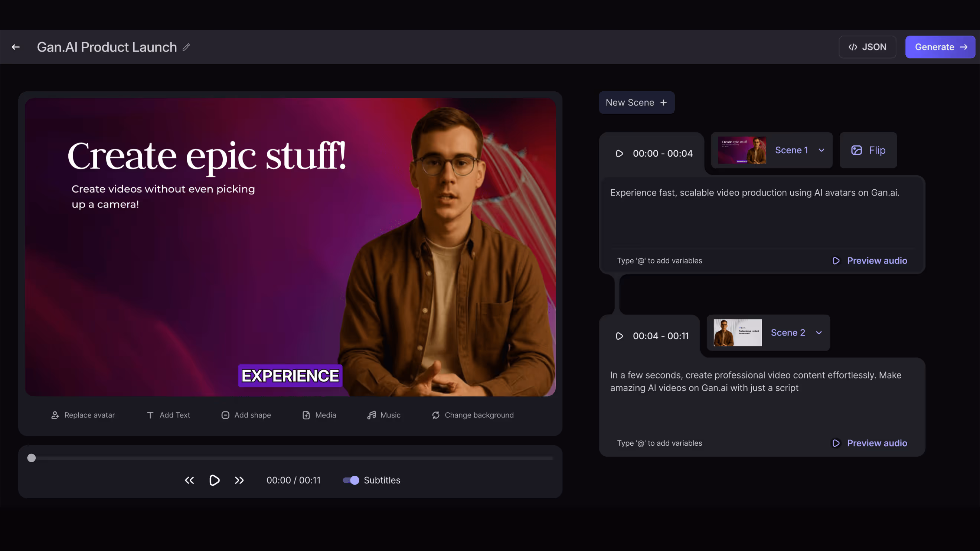Select the Scene 1 thumbnail
980x551 pixels.
click(x=742, y=150)
